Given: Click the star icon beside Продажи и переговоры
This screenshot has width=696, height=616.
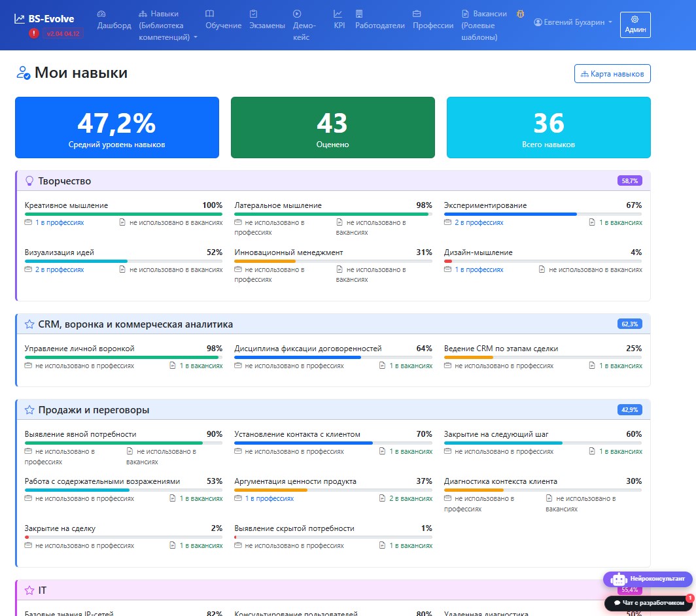Looking at the screenshot, I should pos(29,409).
